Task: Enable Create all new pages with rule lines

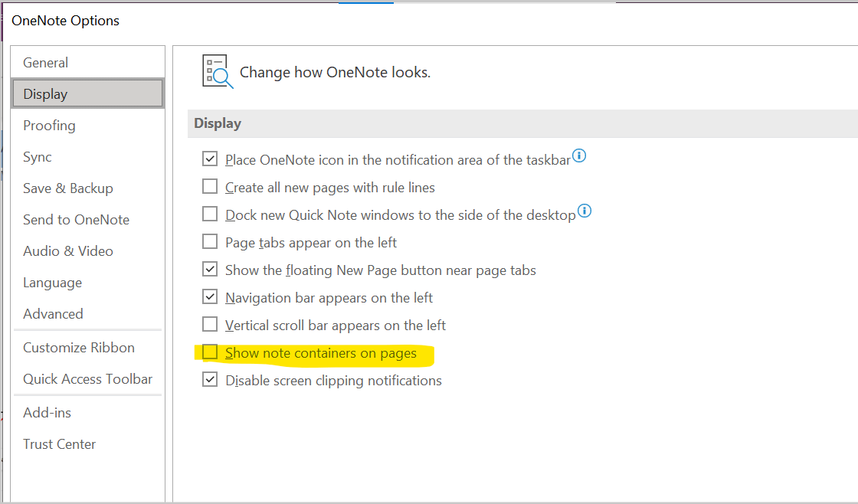Action: coord(210,186)
